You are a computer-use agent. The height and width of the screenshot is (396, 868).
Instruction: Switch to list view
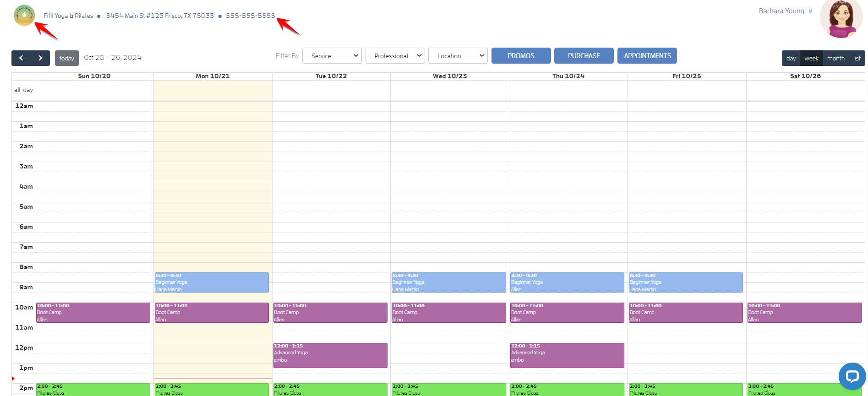[x=857, y=58]
